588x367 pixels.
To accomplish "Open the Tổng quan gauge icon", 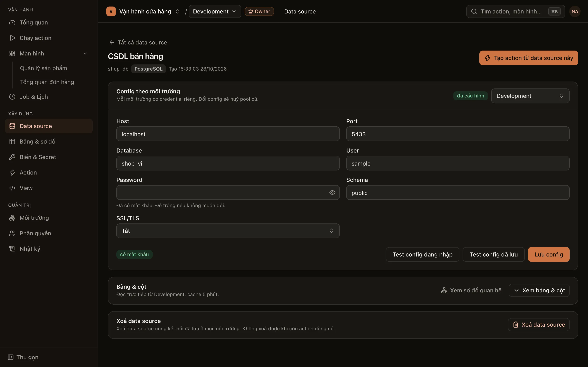I will pyautogui.click(x=12, y=23).
